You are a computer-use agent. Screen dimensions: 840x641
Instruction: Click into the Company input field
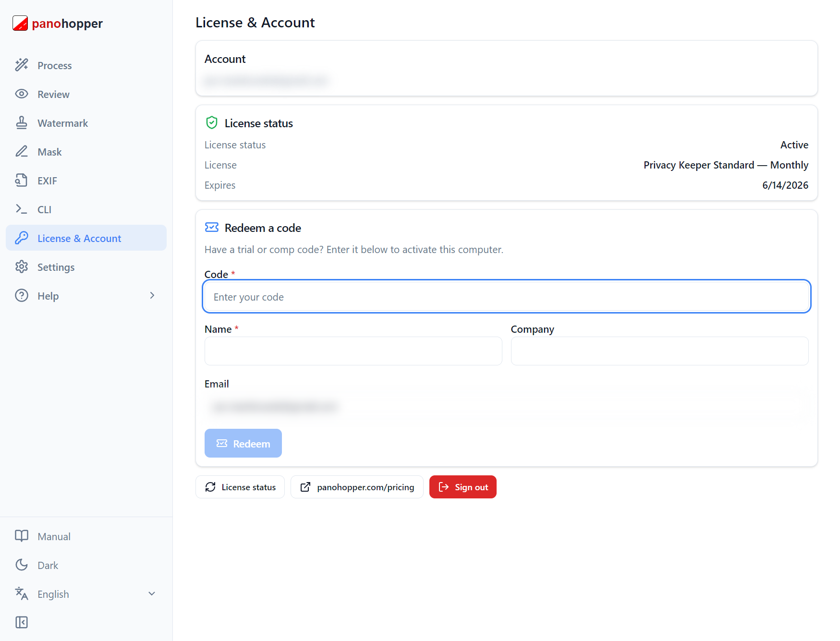660,351
